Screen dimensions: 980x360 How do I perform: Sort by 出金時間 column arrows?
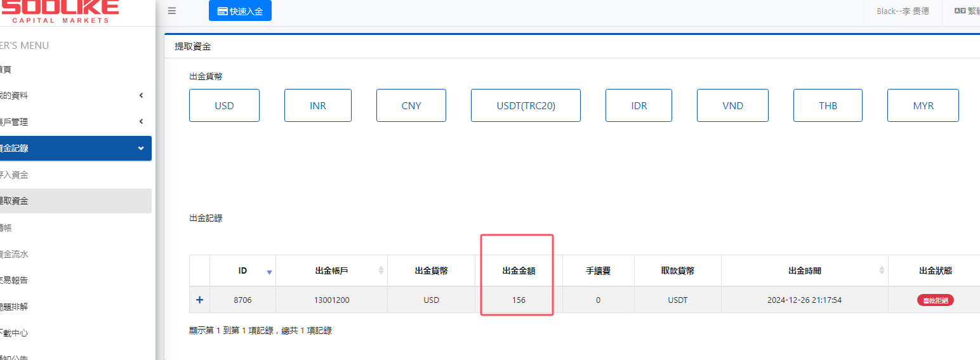coord(882,270)
